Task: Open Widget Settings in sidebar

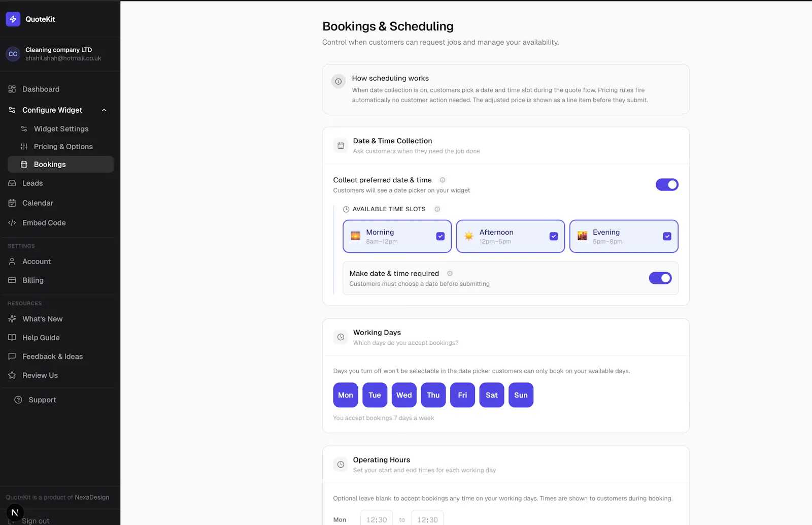Action: click(x=61, y=129)
